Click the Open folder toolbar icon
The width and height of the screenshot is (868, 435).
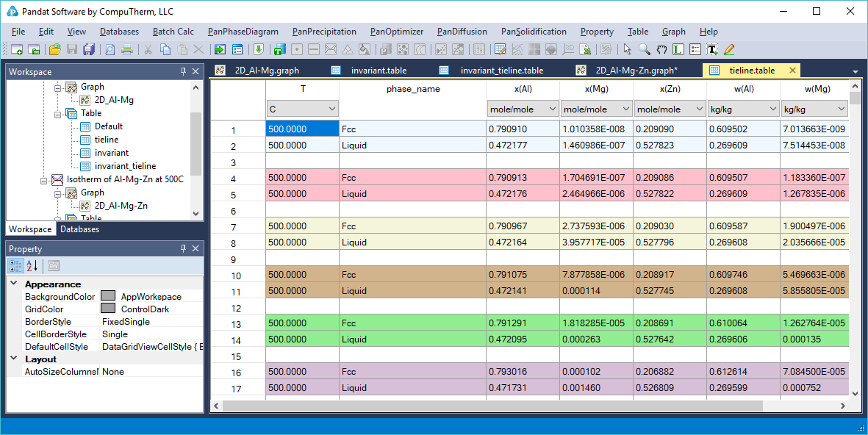pyautogui.click(x=54, y=50)
